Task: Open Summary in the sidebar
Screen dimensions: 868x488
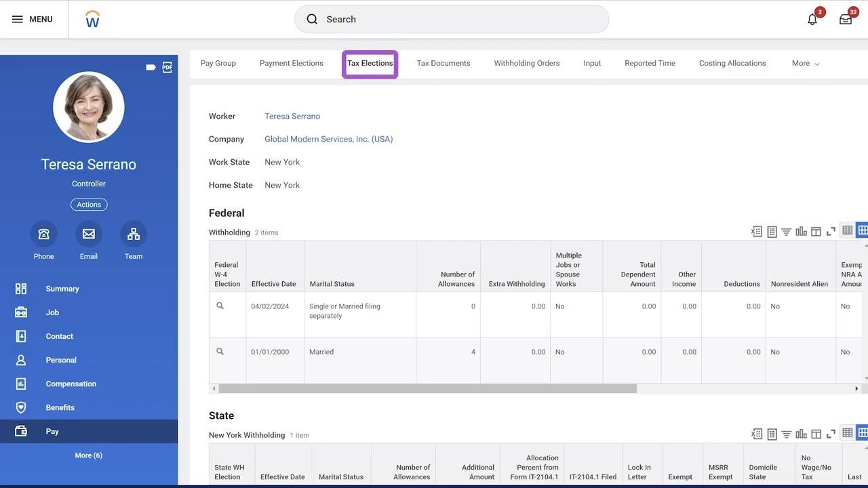Action: click(89, 289)
